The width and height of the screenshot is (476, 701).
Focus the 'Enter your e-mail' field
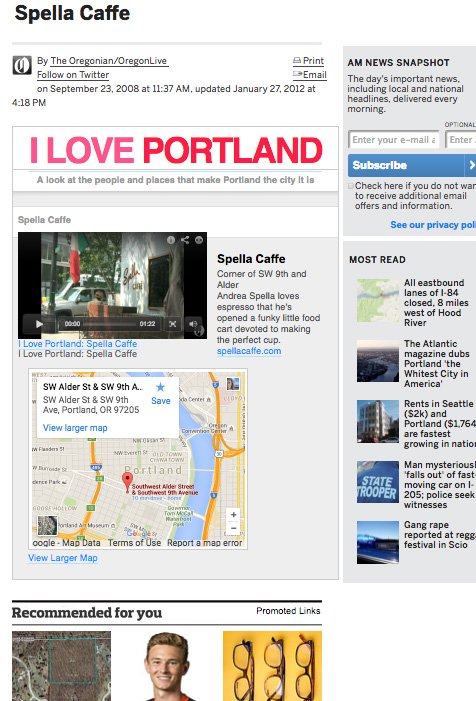pos(394,140)
